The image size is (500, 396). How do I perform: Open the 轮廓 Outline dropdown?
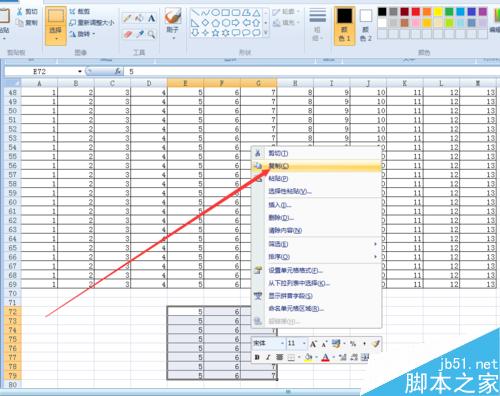tap(286, 12)
